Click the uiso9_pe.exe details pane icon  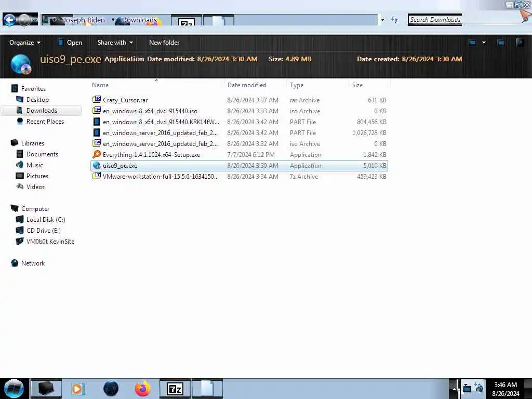pos(21,64)
